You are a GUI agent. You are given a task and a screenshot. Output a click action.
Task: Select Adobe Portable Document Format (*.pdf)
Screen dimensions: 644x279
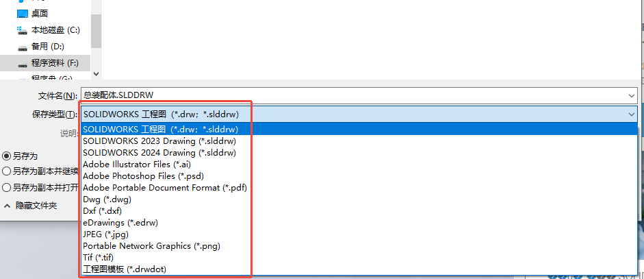tap(164, 187)
